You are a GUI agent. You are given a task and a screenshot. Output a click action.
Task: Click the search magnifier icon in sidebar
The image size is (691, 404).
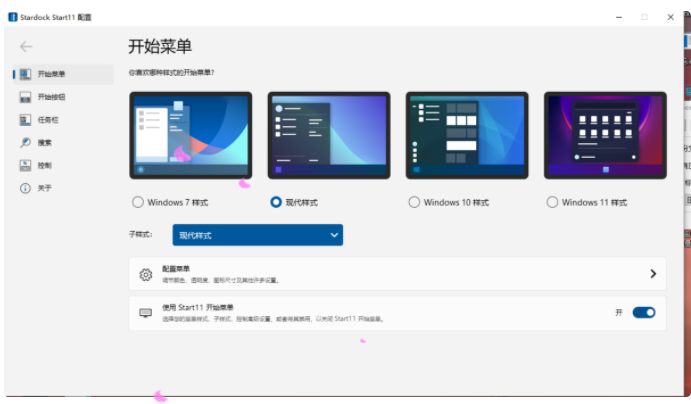pyautogui.click(x=25, y=142)
